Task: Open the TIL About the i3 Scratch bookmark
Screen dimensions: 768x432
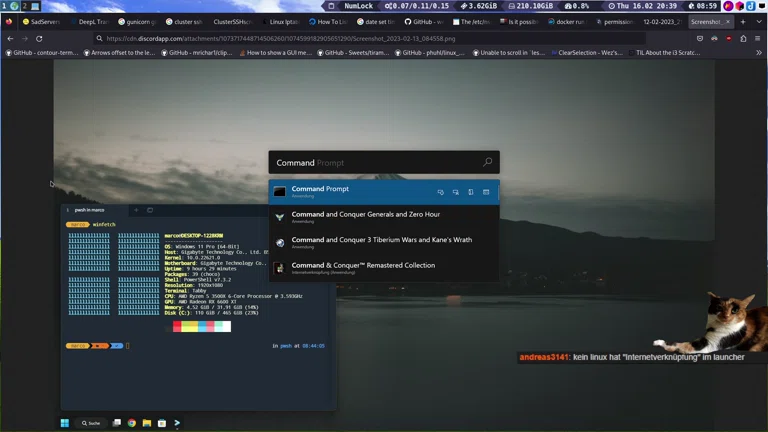Action: (x=664, y=52)
